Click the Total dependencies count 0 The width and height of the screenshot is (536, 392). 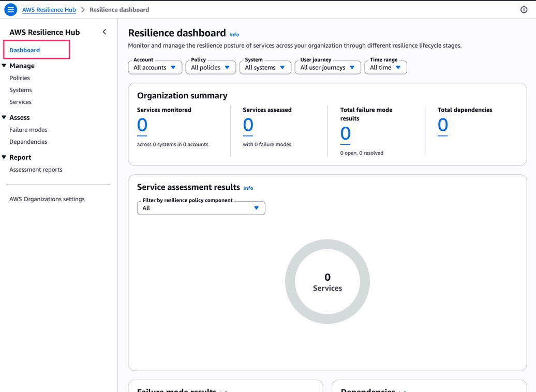point(443,126)
